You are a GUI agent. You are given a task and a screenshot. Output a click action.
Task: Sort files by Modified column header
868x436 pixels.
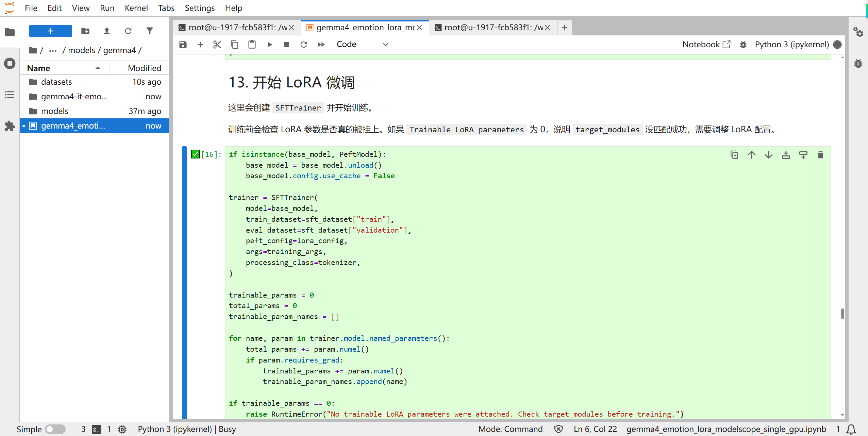(x=139, y=68)
